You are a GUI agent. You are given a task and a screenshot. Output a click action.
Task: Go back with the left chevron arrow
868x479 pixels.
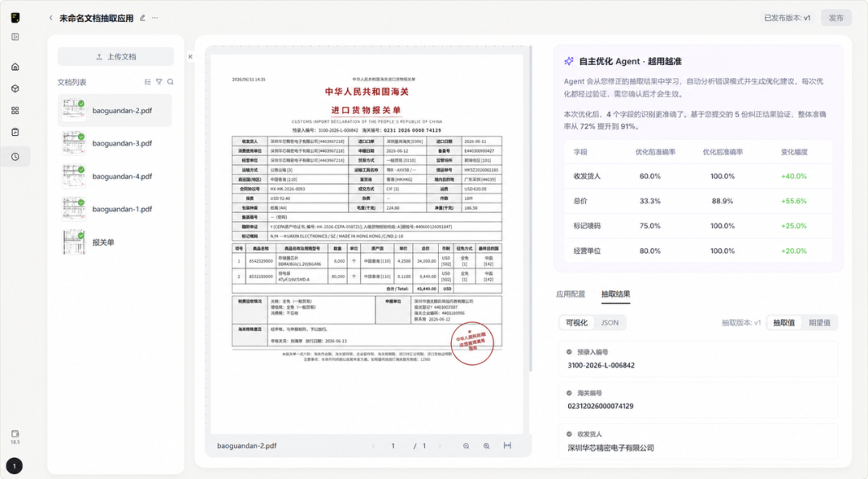pyautogui.click(x=51, y=18)
